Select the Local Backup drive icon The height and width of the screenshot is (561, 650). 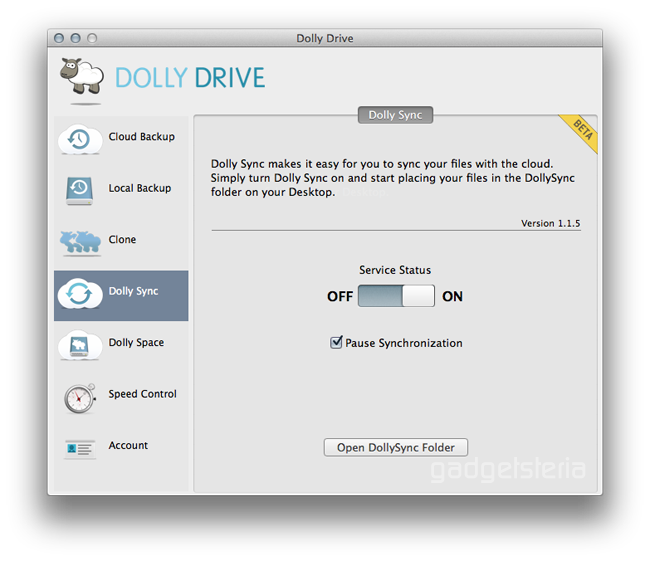79,190
